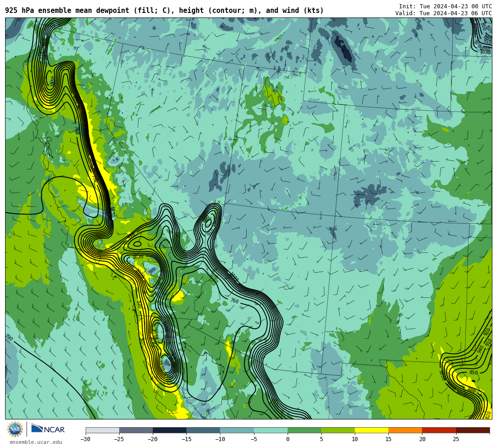Click the 790 contour label near the left edge
Image resolution: width=497 pixels, height=448 pixels.
pos(9,337)
